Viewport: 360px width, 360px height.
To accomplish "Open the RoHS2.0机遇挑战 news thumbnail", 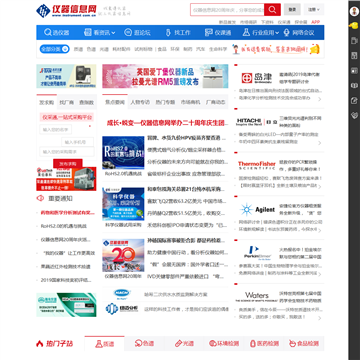I will [x=123, y=153].
